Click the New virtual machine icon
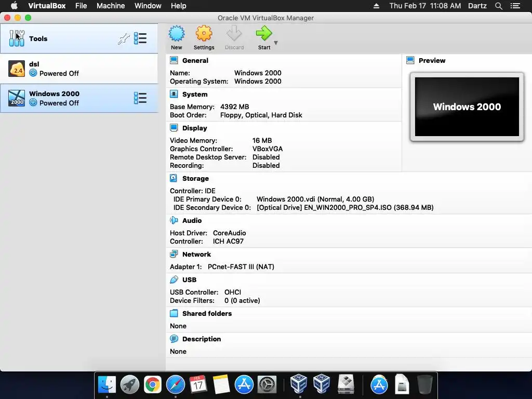The image size is (532, 399). (x=177, y=34)
